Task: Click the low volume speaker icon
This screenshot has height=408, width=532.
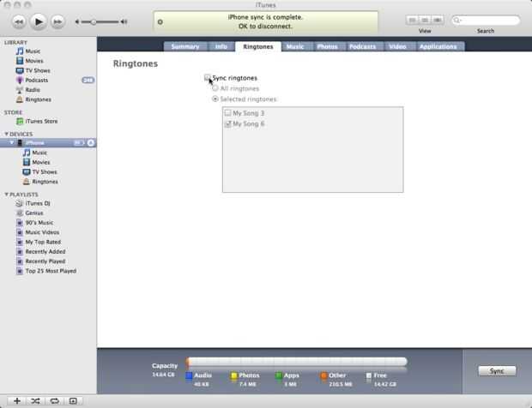Action: [x=77, y=22]
